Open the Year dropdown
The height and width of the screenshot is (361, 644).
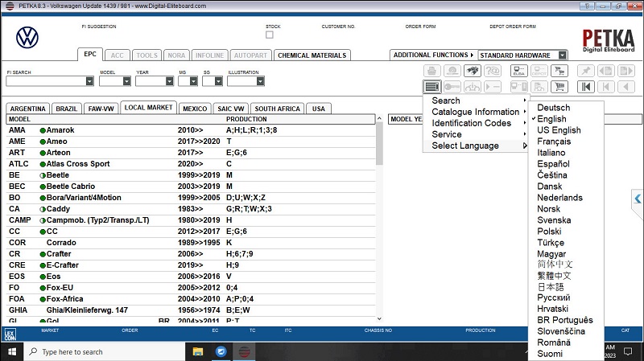pyautogui.click(x=169, y=81)
